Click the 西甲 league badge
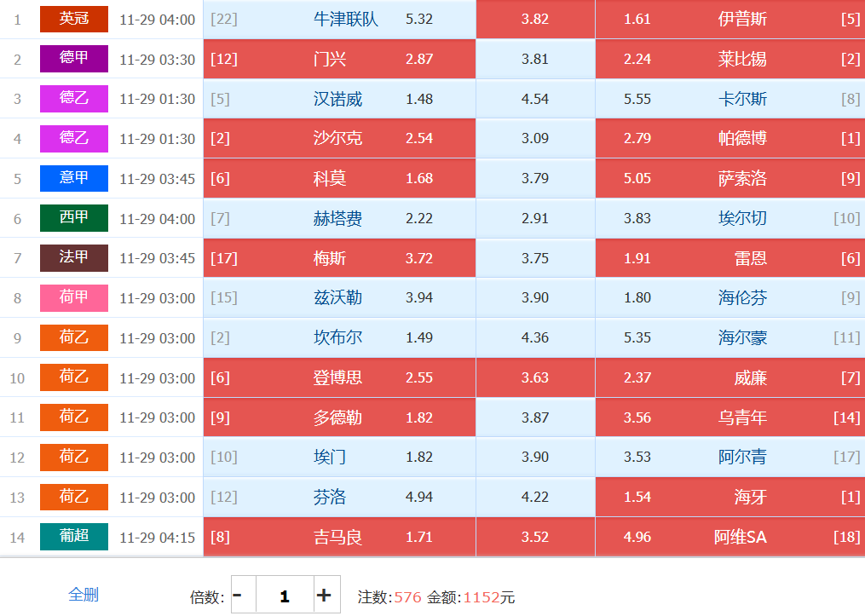865x616 pixels. [74, 218]
